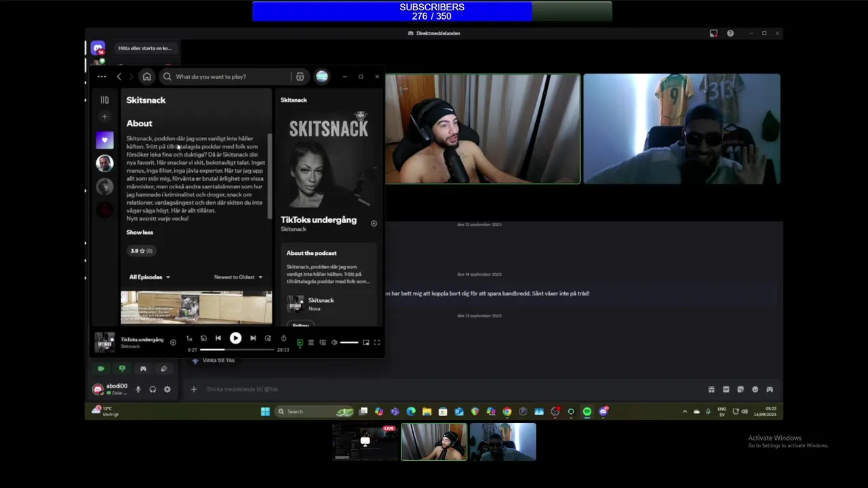868x488 pixels.
Task: Enter Spotify full screen mode
Action: click(x=377, y=342)
